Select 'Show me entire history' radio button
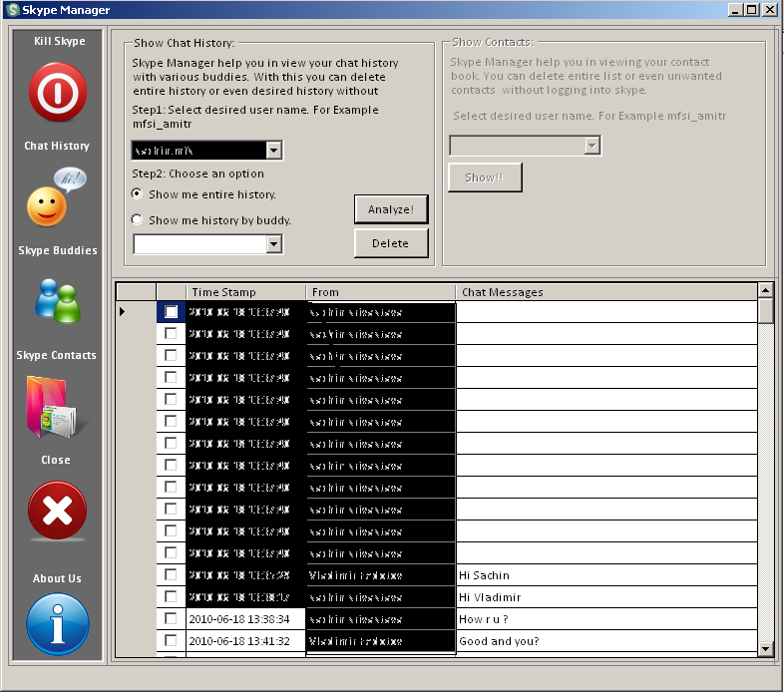The width and height of the screenshot is (784, 694). (137, 194)
